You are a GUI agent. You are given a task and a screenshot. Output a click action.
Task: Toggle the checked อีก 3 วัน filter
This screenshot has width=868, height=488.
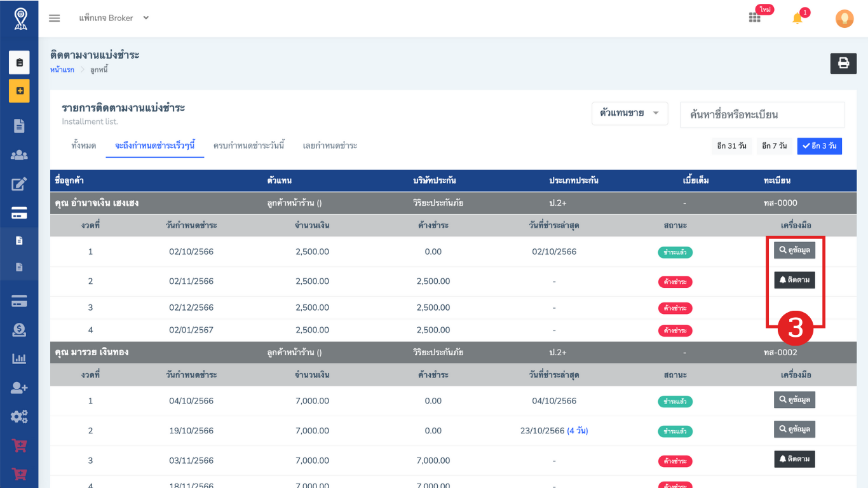pyautogui.click(x=820, y=146)
